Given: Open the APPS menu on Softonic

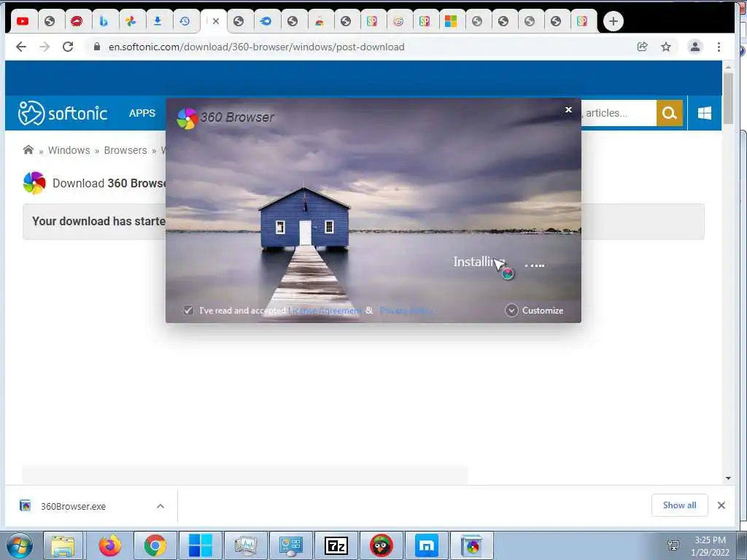Looking at the screenshot, I should click(x=142, y=113).
